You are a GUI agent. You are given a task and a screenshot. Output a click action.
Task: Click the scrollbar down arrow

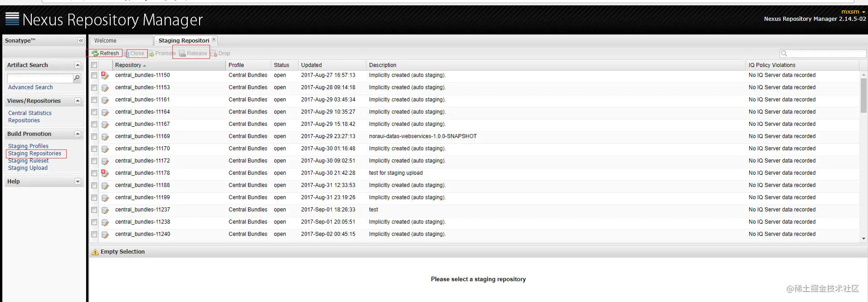[863, 239]
